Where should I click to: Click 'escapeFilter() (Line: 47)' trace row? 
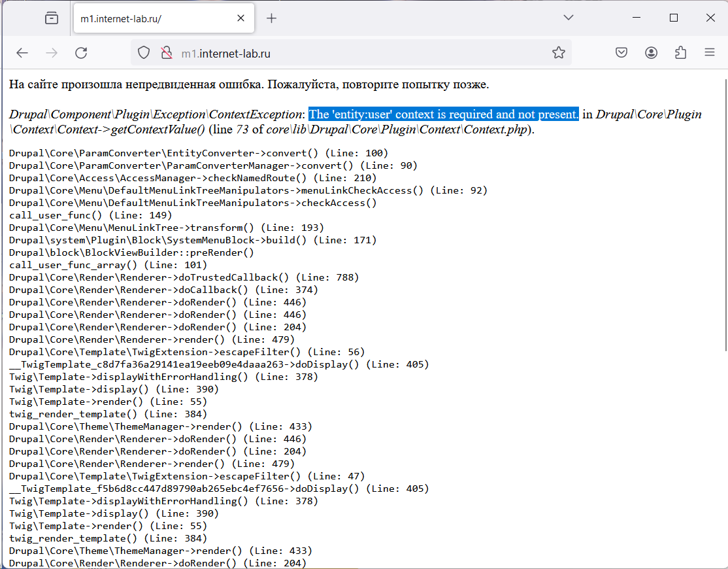(187, 477)
